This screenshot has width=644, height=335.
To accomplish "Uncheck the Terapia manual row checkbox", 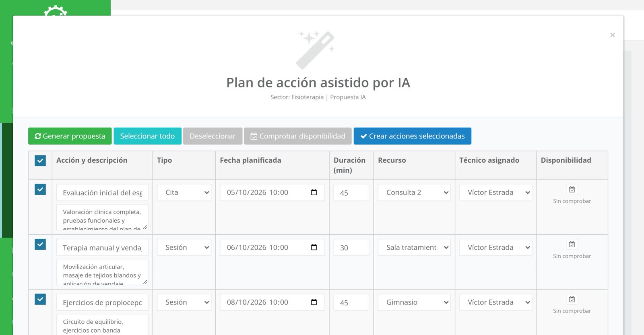I will click(x=40, y=244).
